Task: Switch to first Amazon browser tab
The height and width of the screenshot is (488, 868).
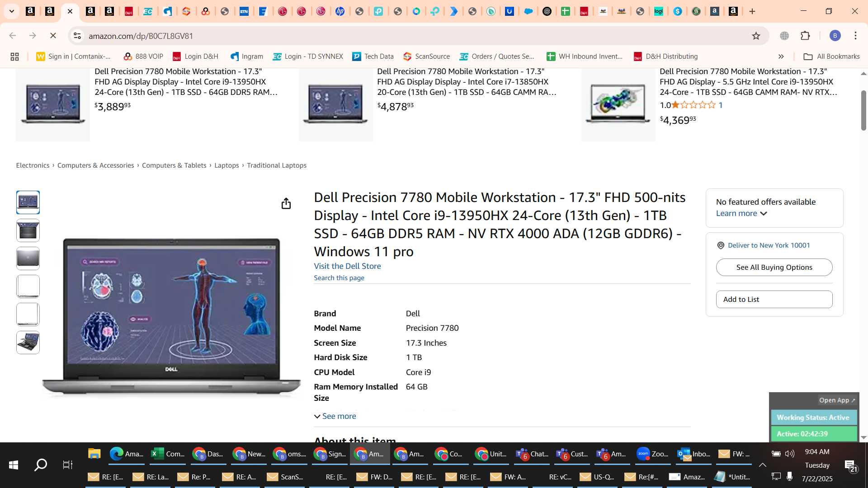Action: pos(30,11)
